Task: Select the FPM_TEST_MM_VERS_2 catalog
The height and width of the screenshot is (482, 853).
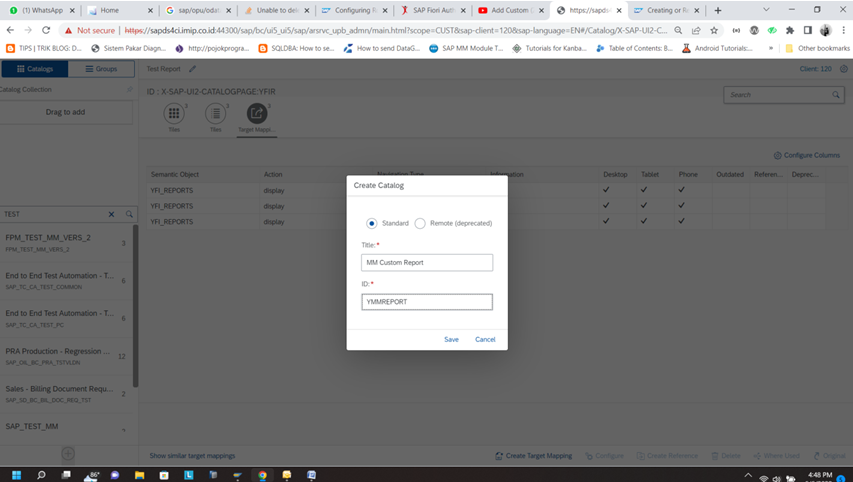Action: pyautogui.click(x=66, y=243)
